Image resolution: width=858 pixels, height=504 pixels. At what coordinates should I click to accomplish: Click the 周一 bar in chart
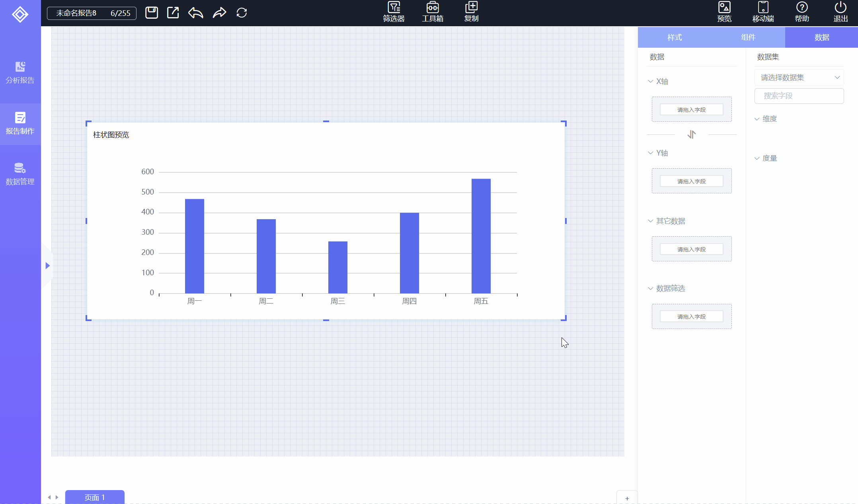tap(195, 246)
